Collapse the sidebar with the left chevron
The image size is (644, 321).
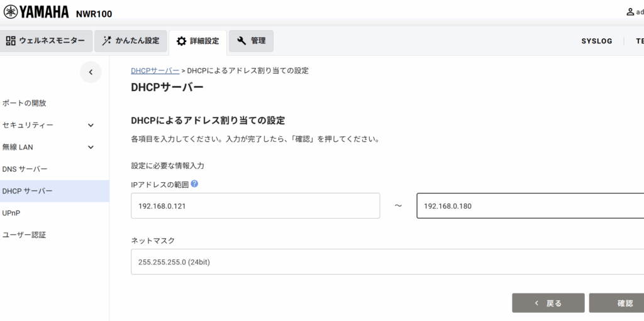tap(91, 72)
